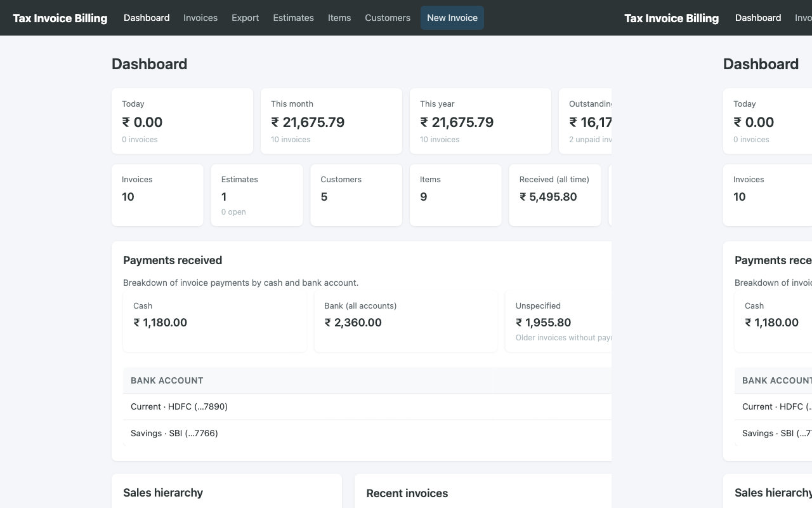Image resolution: width=812 pixels, height=508 pixels.
Task: Open the Items nav link
Action: pyautogui.click(x=339, y=18)
